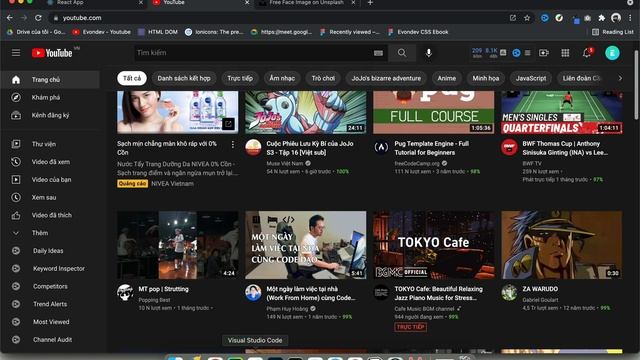Open the create video camera icon
Image resolution: width=640 pixels, height=360 pixels.
coord(544,53)
